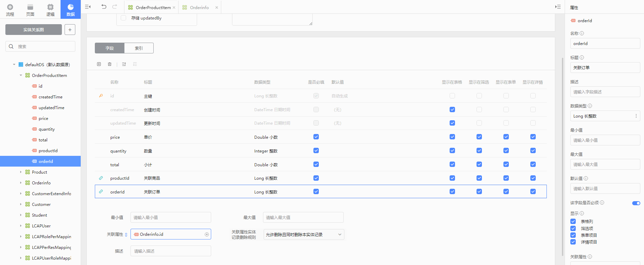644x265 pixels.
Task: Add a new field with toolbar icon
Action: click(99, 64)
